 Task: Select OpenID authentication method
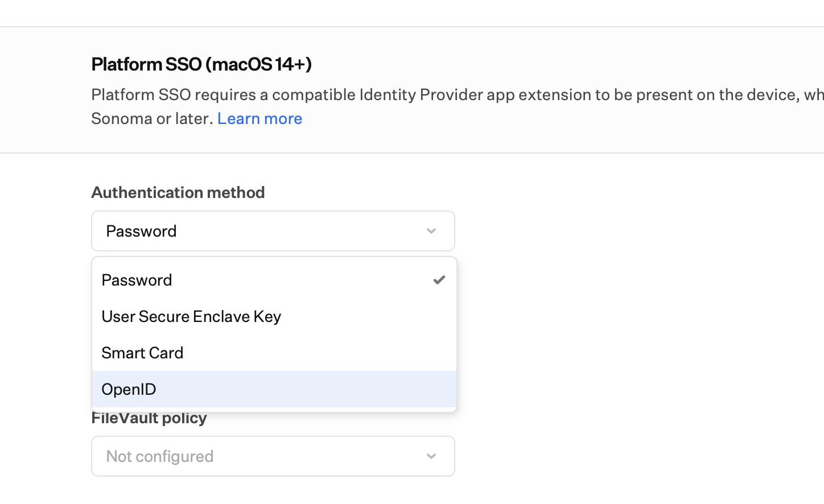[274, 389]
